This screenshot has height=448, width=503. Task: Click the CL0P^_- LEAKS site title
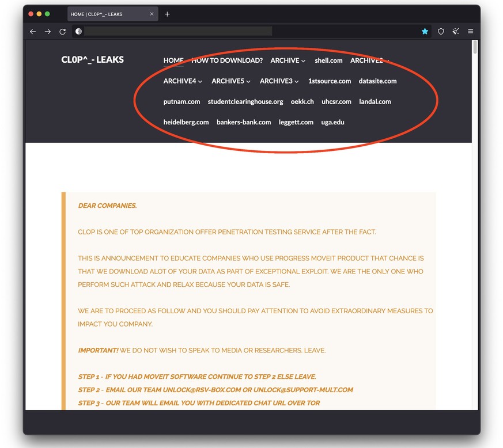[92, 59]
